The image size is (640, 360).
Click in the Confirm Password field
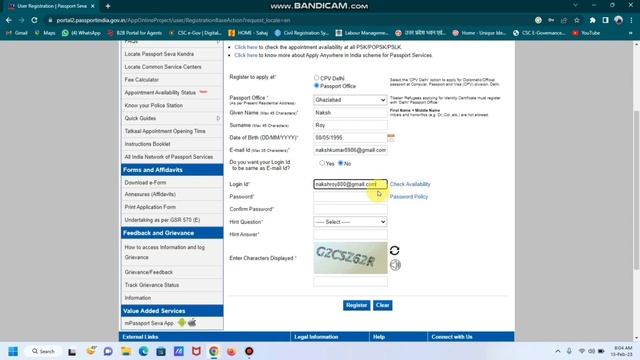click(350, 209)
